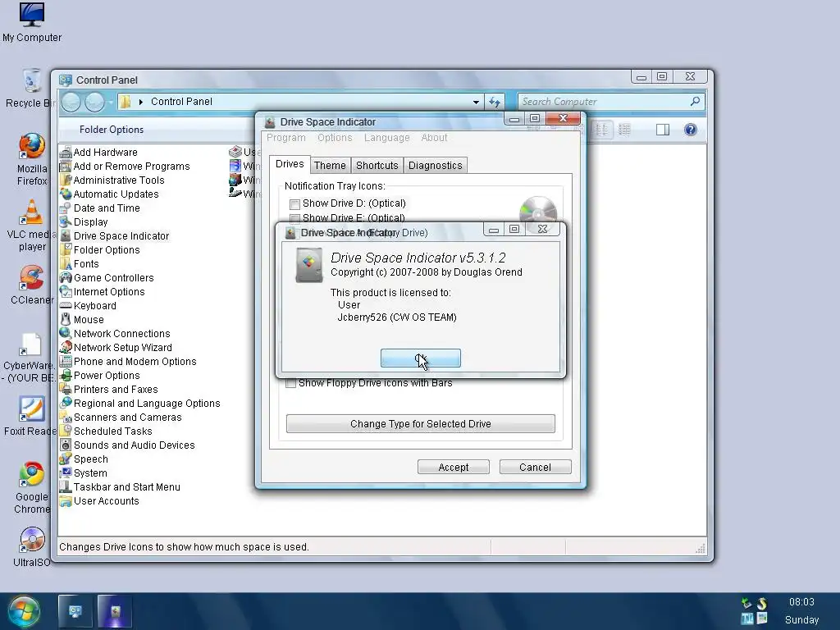Viewport: 840px width, 630px height.
Task: Click the Accept button
Action: [453, 467]
